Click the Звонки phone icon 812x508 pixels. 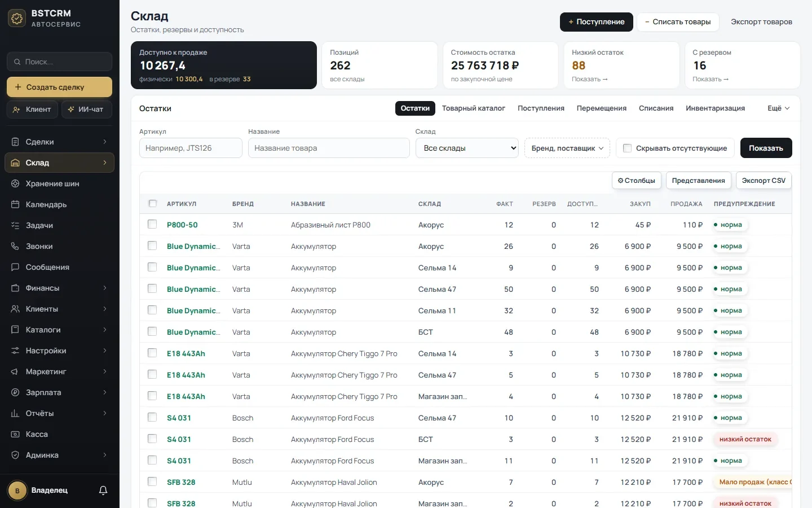click(x=15, y=246)
